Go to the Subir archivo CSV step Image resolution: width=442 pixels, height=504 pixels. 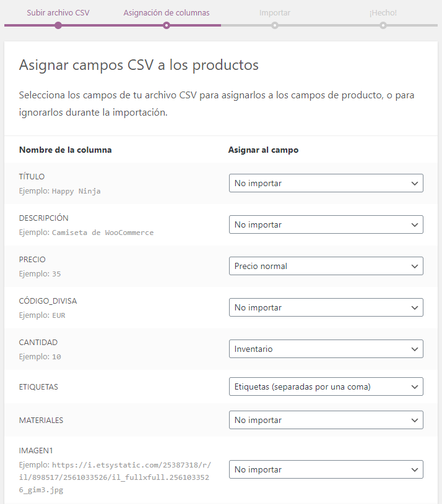pos(58,12)
